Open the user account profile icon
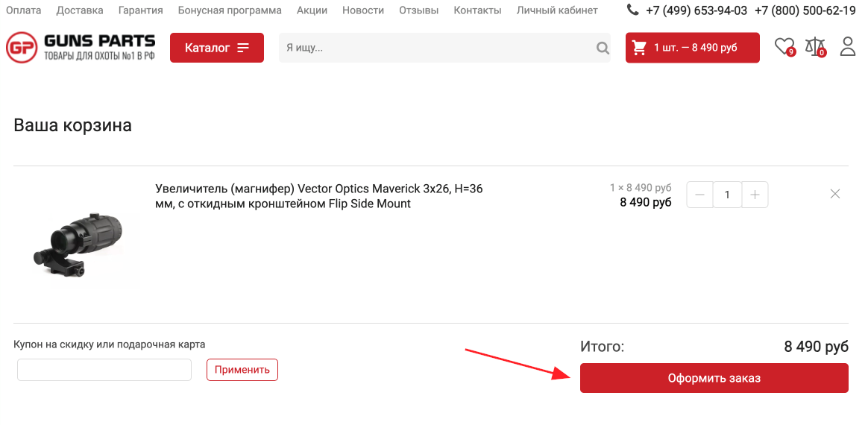 pos(848,46)
